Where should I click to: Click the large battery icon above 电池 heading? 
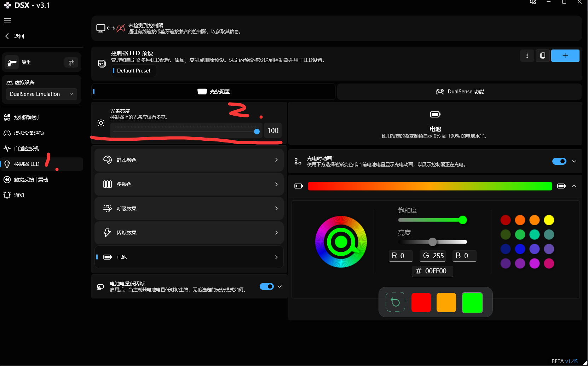pos(435,114)
